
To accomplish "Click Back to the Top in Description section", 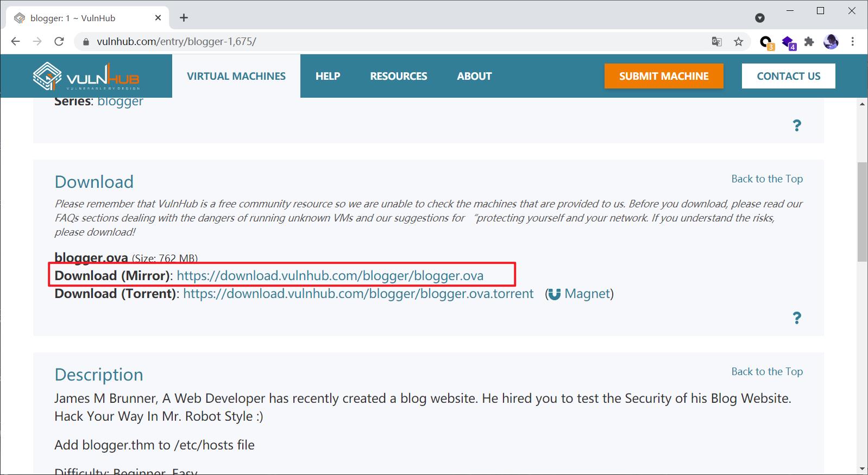I will [x=767, y=371].
